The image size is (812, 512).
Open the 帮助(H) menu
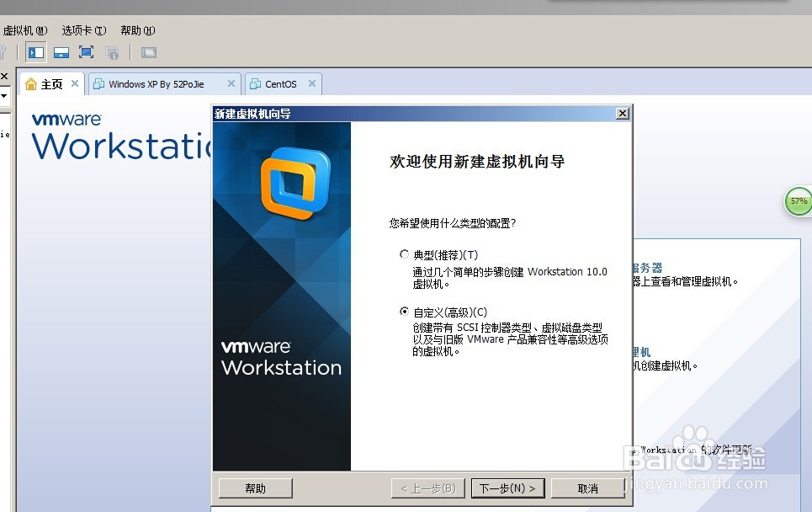(138, 30)
